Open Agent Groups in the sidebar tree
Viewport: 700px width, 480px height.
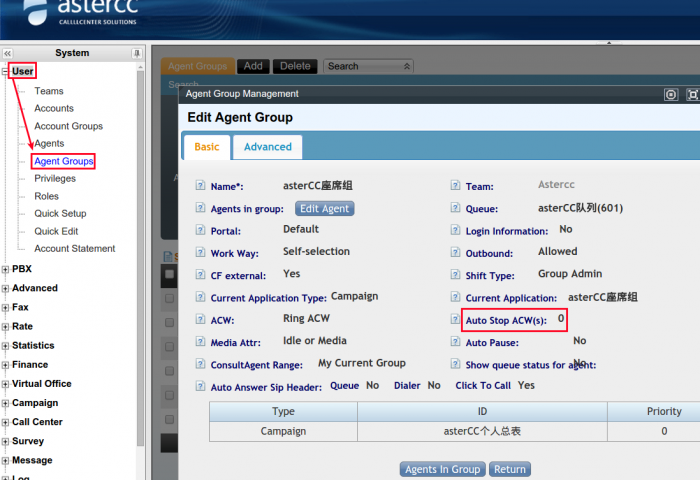click(x=64, y=161)
